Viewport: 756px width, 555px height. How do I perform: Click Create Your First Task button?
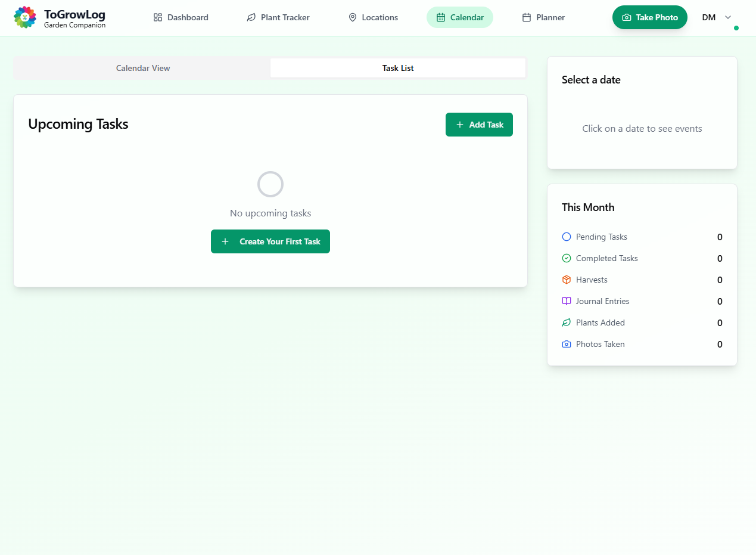point(270,241)
